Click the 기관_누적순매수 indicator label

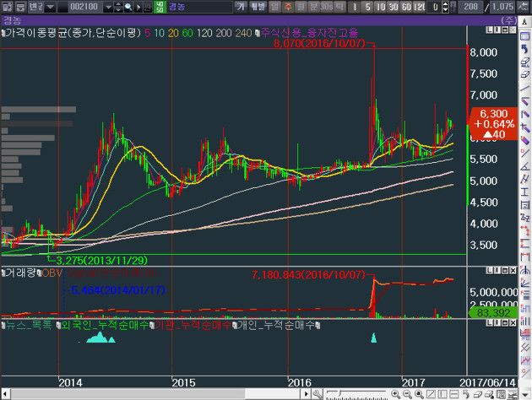click(193, 326)
